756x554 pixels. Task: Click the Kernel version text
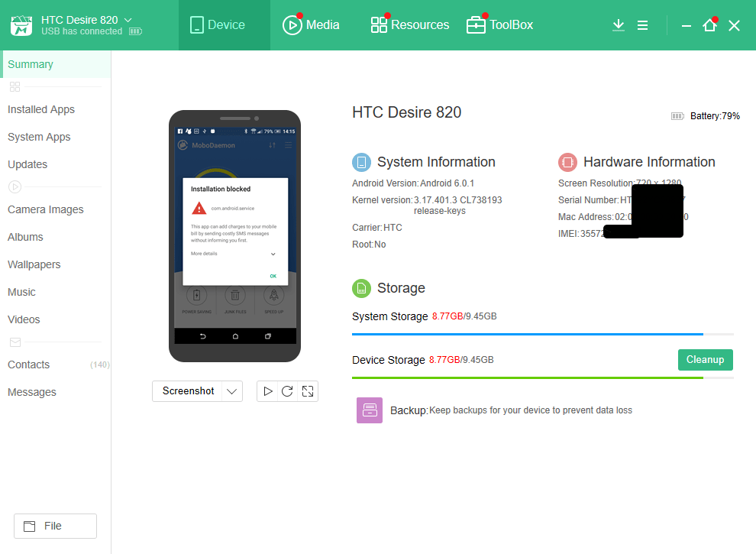(x=427, y=205)
